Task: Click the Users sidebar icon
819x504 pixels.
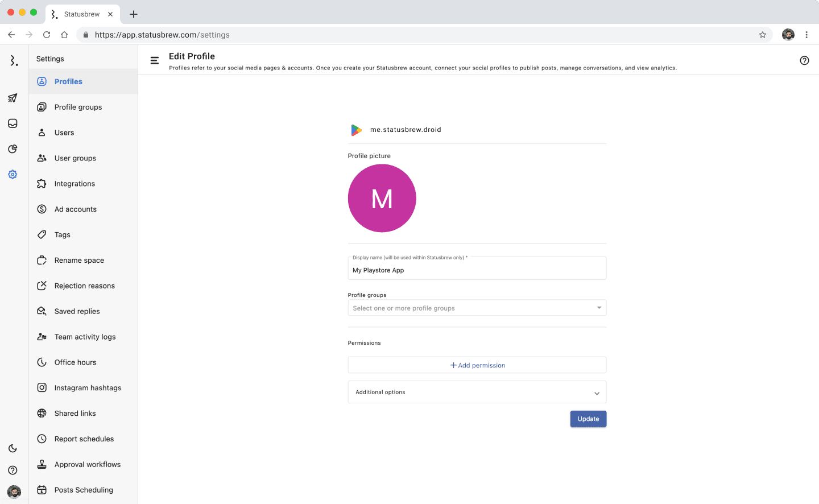Action: [x=42, y=133]
